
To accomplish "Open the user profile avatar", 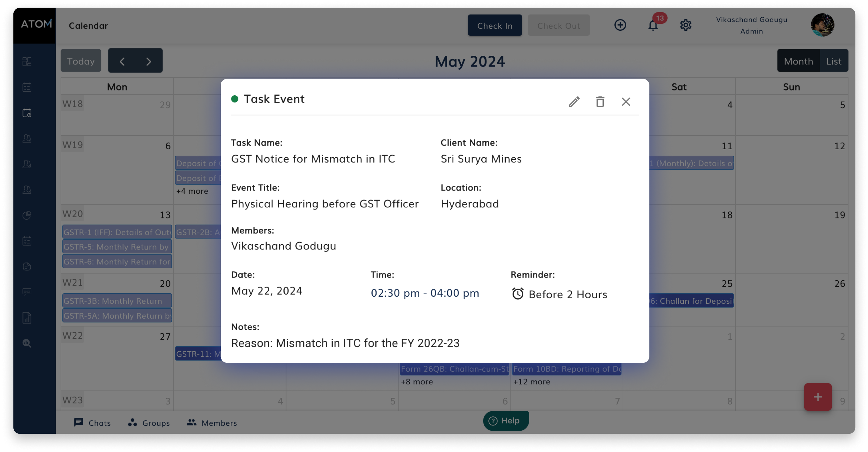I will [823, 25].
